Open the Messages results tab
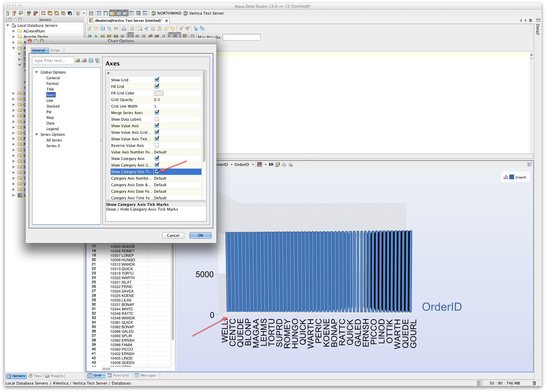The image size is (546, 392). 145,375
